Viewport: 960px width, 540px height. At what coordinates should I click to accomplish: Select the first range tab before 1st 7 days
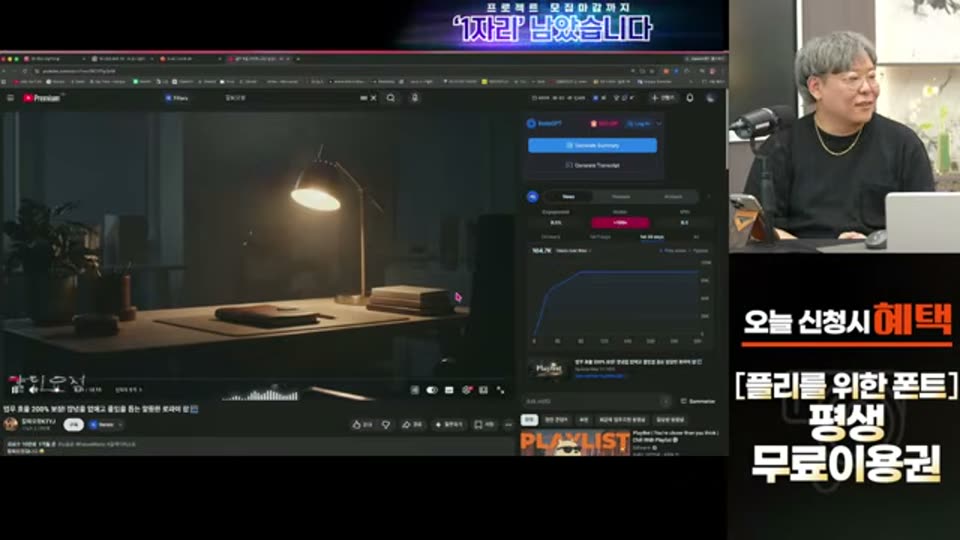[x=550, y=237]
